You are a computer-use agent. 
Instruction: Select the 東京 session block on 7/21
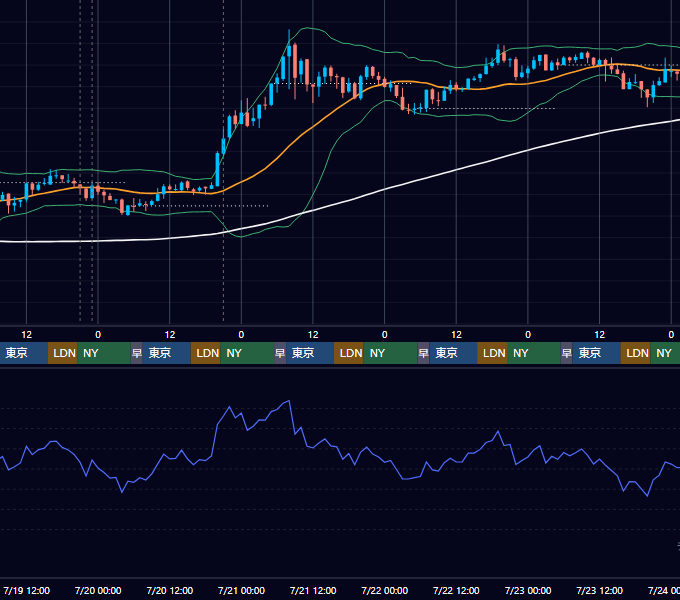(x=310, y=353)
